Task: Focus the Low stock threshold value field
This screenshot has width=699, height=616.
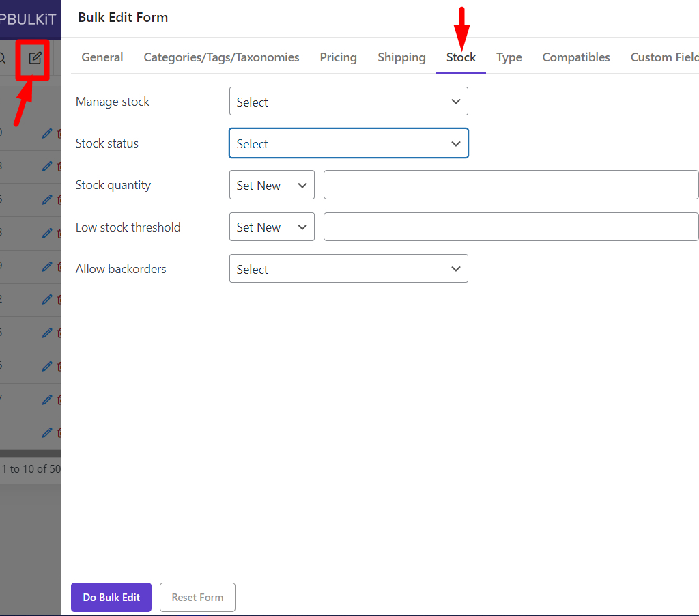Action: tap(511, 227)
